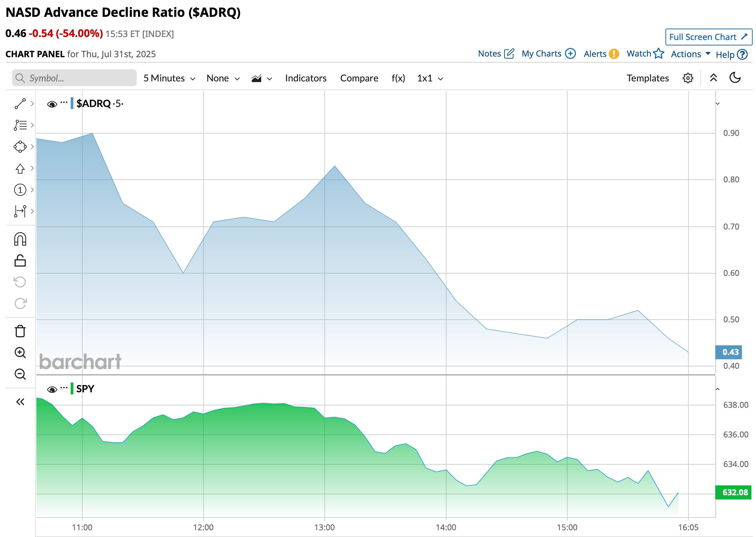Open the Templates link

pos(647,78)
